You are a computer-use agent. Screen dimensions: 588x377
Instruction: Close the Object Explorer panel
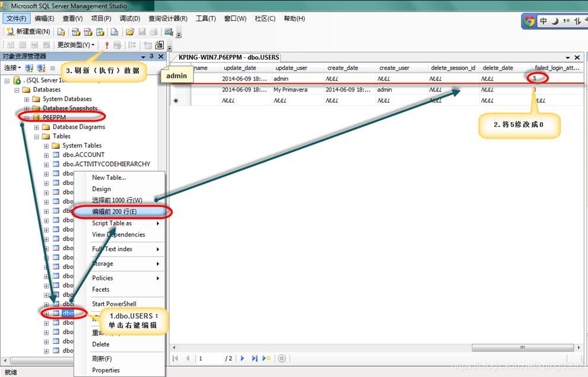tap(161, 56)
